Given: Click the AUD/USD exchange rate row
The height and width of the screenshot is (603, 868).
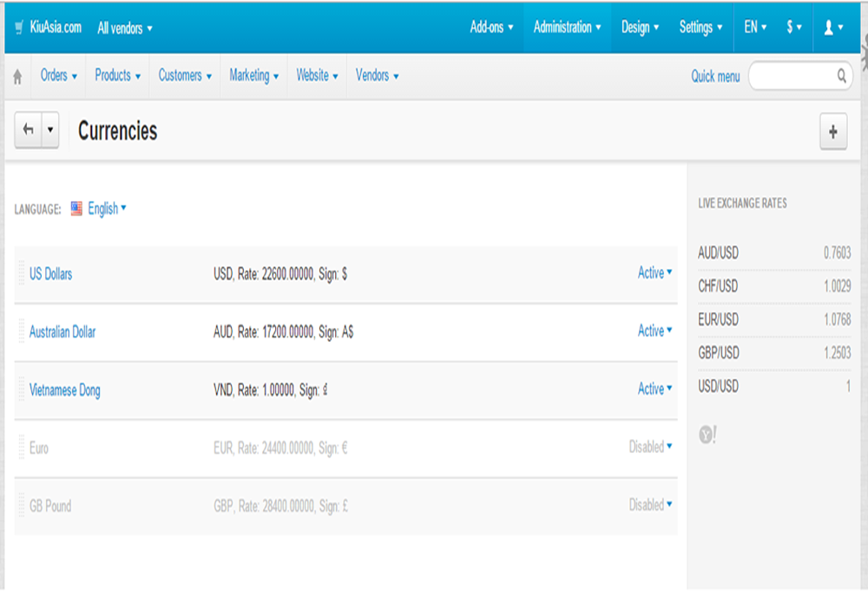Looking at the screenshot, I should point(774,252).
